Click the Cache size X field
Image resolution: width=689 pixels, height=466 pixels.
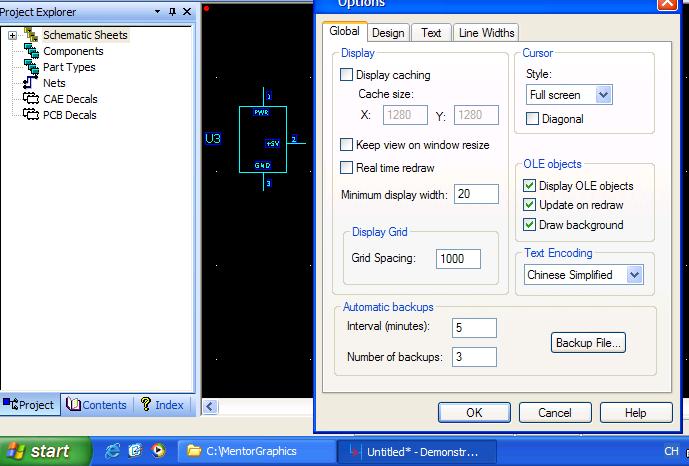(405, 115)
